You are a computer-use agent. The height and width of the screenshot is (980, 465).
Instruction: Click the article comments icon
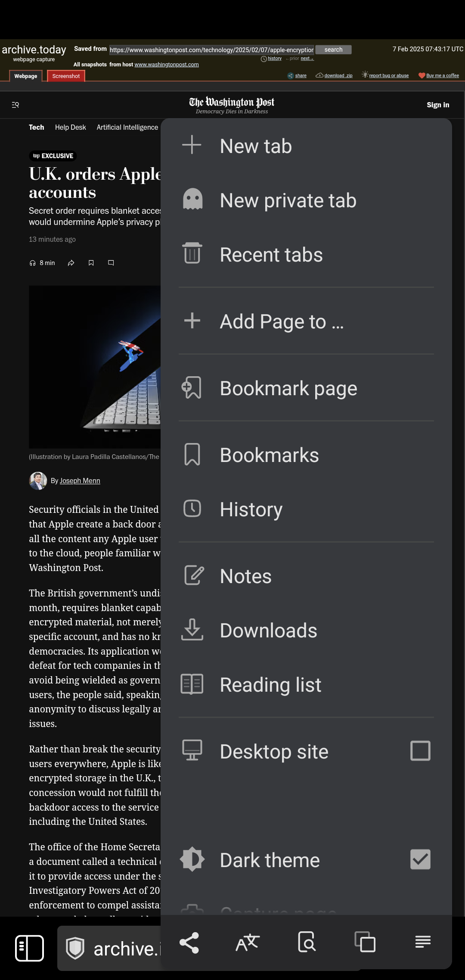coord(111,263)
